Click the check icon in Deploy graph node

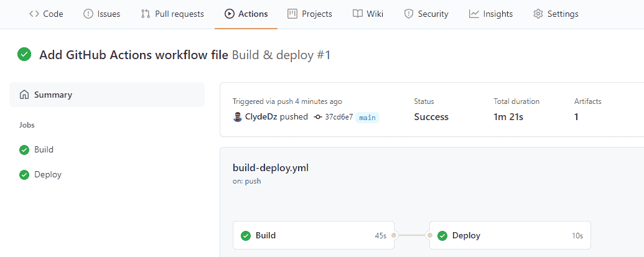click(442, 236)
